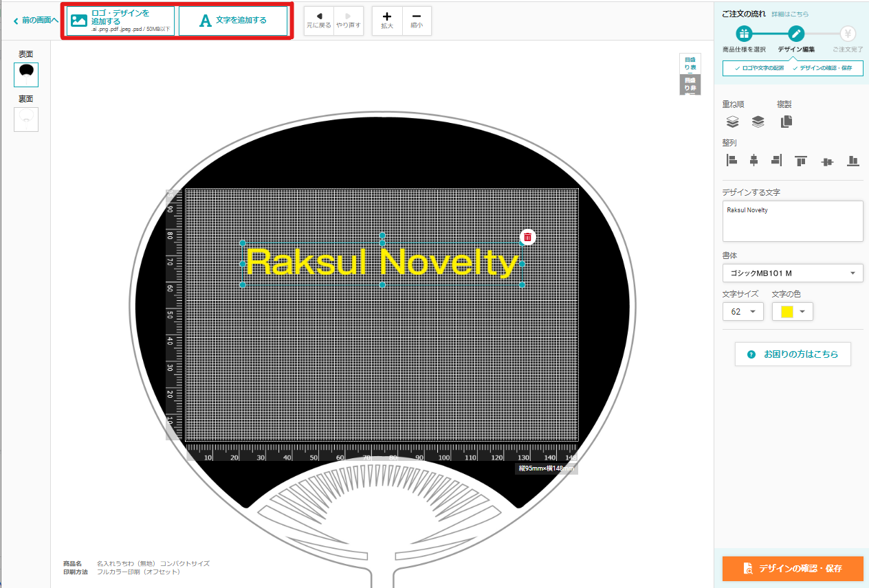Go back via 前の画面へ link
The height and width of the screenshot is (588, 869).
[36, 21]
